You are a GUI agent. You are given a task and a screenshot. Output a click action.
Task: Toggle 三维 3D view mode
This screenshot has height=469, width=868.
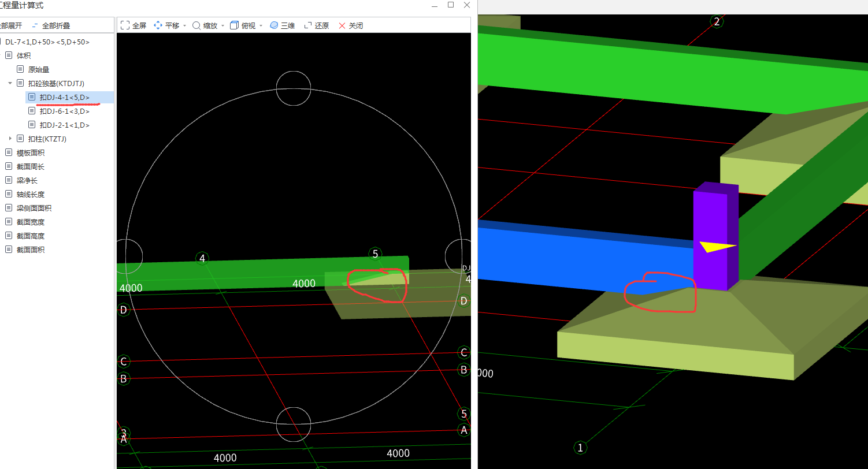click(282, 26)
